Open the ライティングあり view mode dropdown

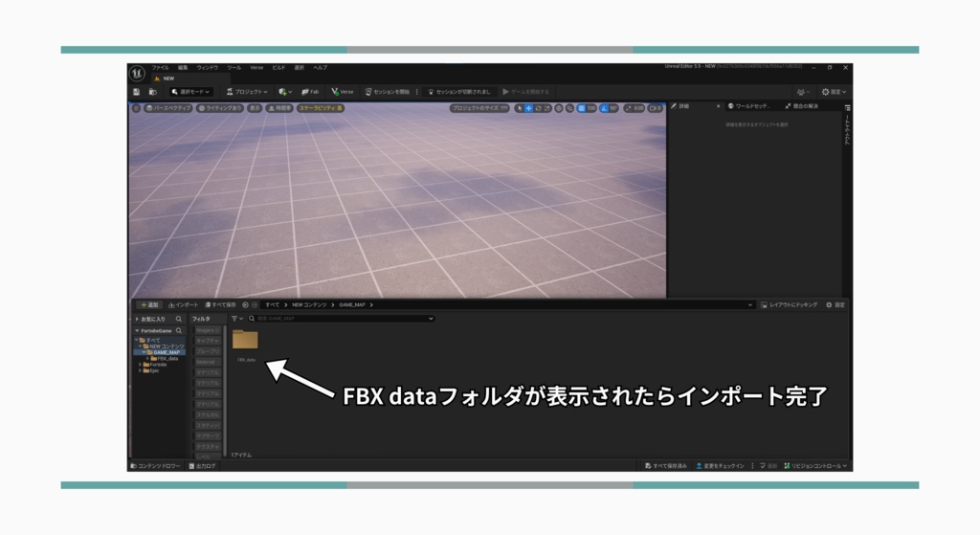(220, 108)
